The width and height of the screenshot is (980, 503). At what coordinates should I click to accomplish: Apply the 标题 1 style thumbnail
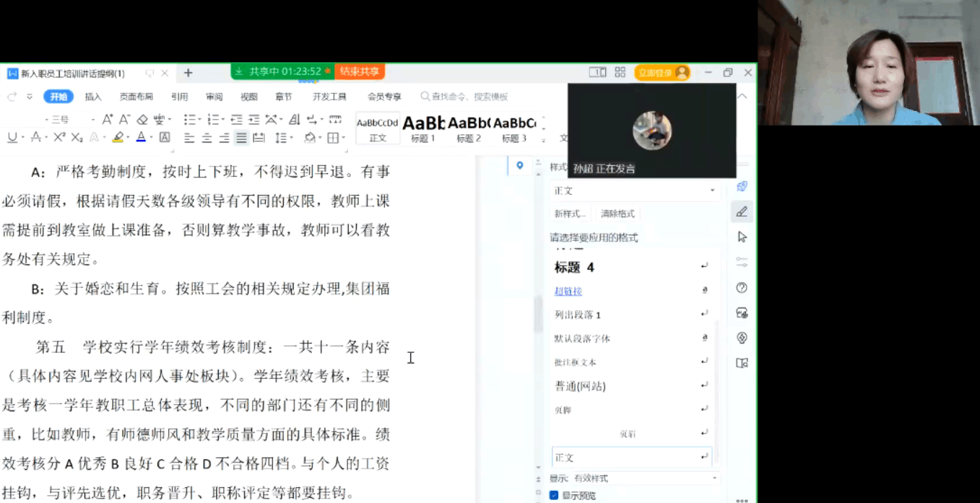[423, 128]
